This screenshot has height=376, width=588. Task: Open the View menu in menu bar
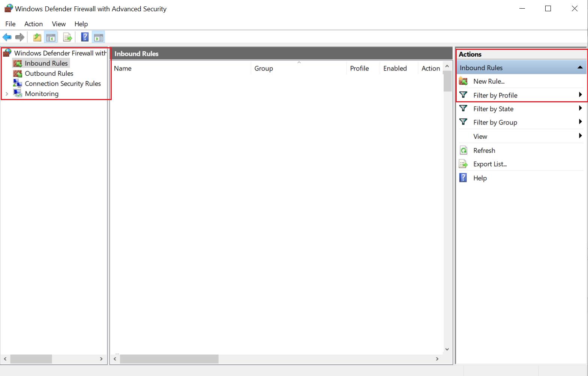[58, 24]
